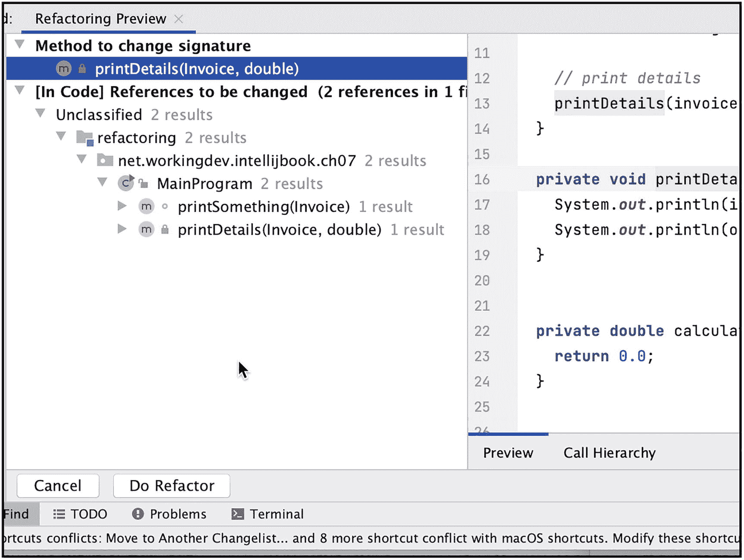Collapse the net.workingdev.intellijbook.ch07 package node
The image size is (744, 560).
(82, 160)
